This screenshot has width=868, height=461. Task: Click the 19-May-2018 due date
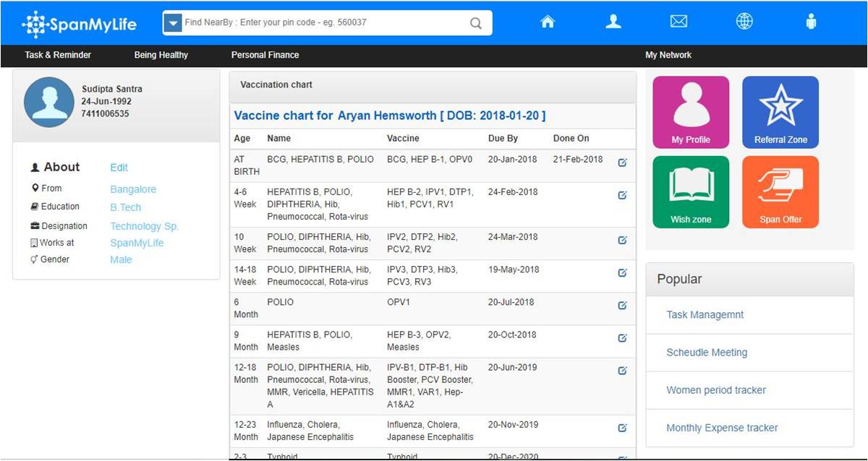[514, 269]
